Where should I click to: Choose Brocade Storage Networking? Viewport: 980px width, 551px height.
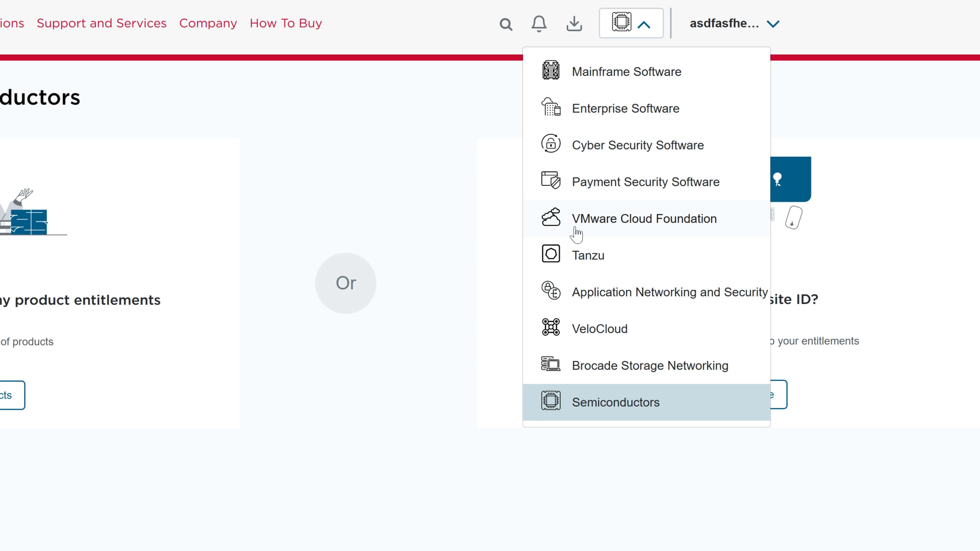[646, 366]
